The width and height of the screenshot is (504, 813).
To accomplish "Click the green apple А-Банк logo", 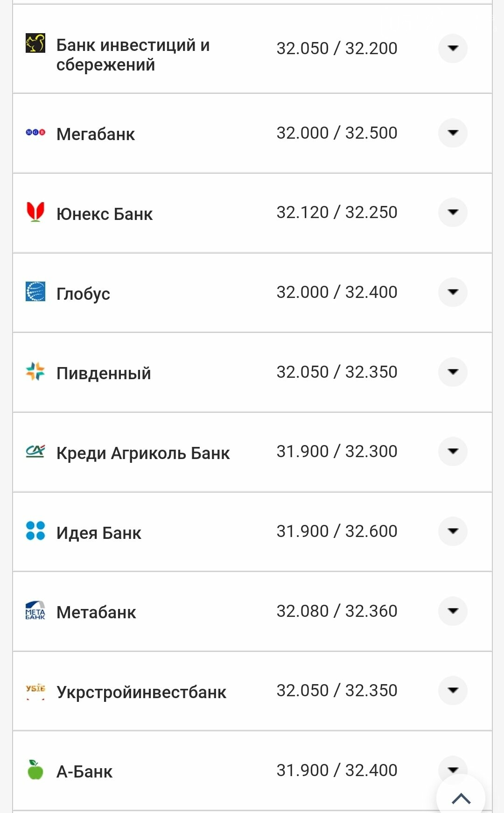I will (x=35, y=770).
